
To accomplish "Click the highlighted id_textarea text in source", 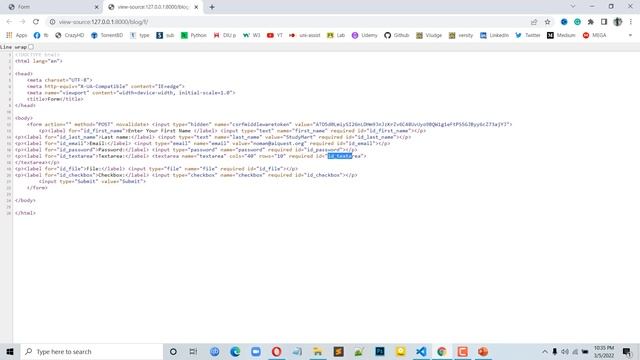I will point(340,156).
